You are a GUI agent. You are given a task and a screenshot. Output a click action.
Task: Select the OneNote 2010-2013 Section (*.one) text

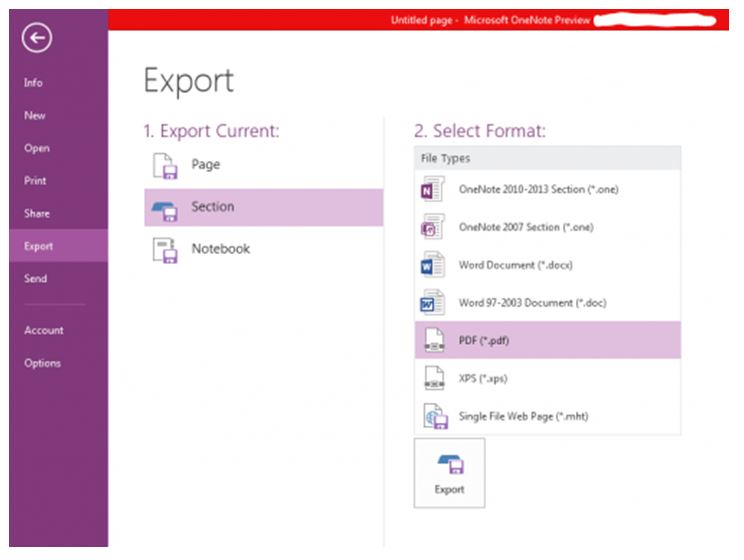(x=539, y=189)
